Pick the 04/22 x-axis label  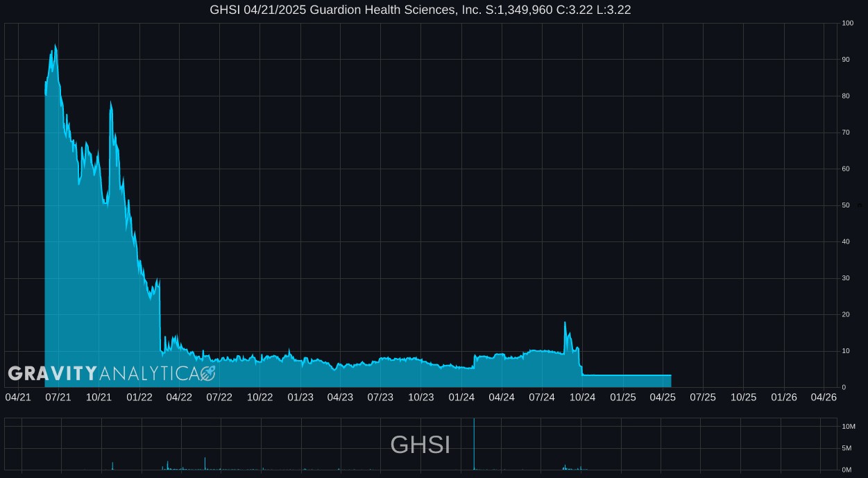(179, 398)
